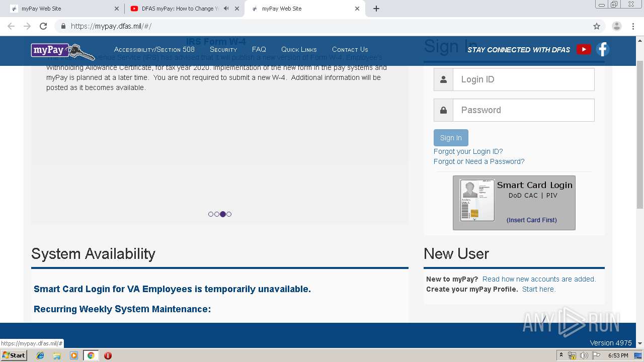Screen dimensions: 644x362
Task: Click into the Password field
Action: (524, 110)
